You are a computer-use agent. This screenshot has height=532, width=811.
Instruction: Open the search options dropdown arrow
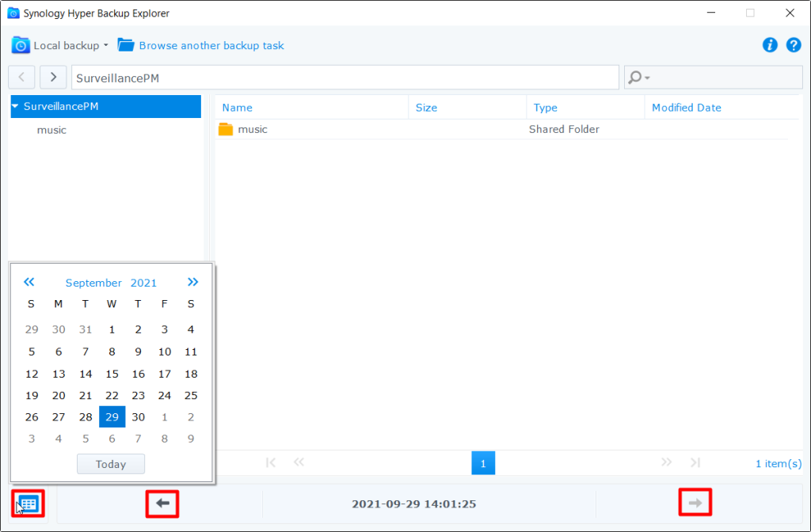(647, 78)
